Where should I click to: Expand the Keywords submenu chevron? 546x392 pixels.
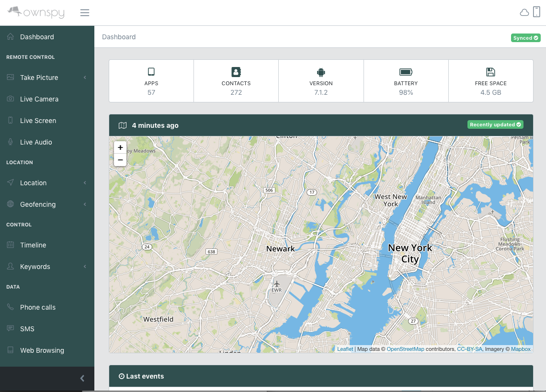(x=85, y=267)
